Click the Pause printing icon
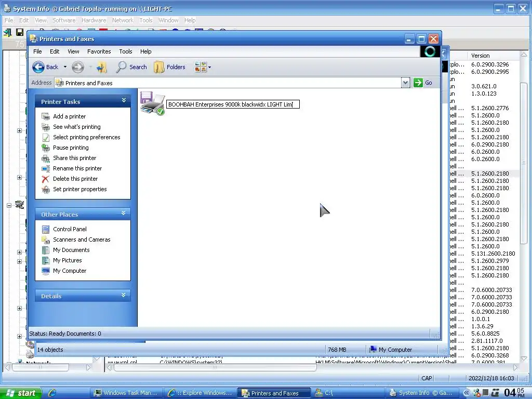 (46, 148)
